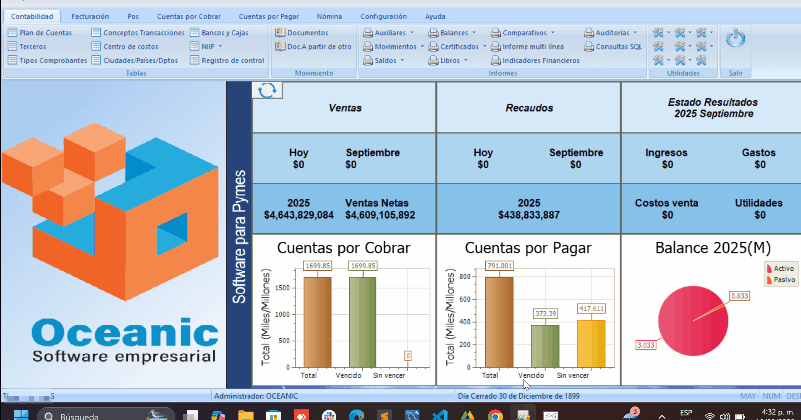Open the Nómina ribbon tab
This screenshot has width=801, height=420.
(328, 17)
